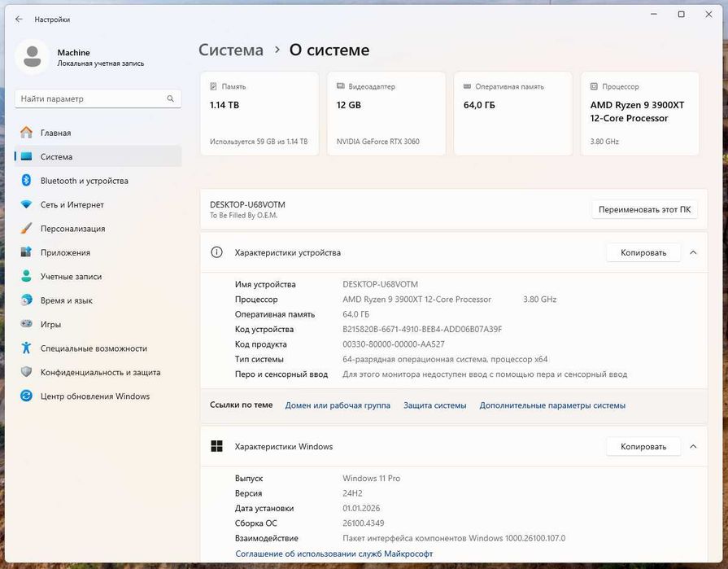This screenshot has width=728, height=569.
Task: Click the search magnifier icon
Action: (170, 98)
